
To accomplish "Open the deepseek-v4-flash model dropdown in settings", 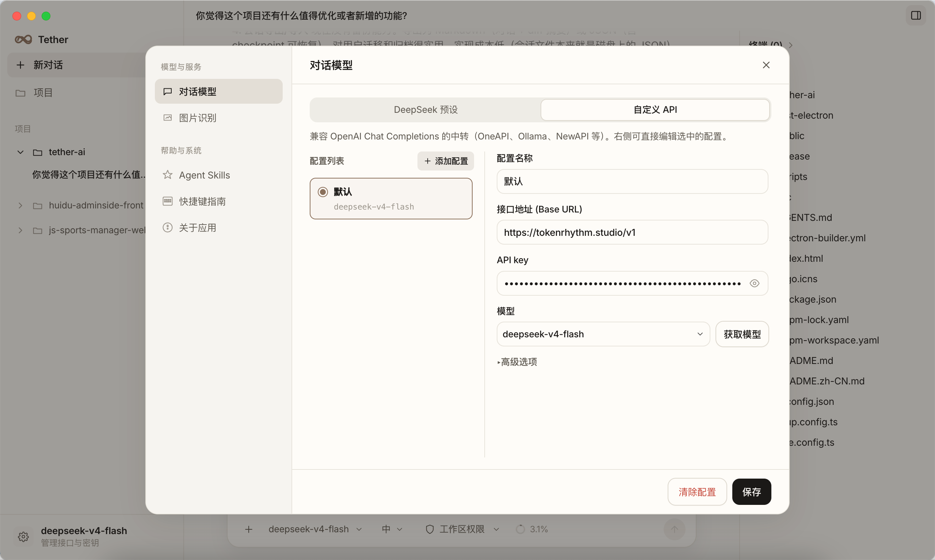I will [603, 334].
